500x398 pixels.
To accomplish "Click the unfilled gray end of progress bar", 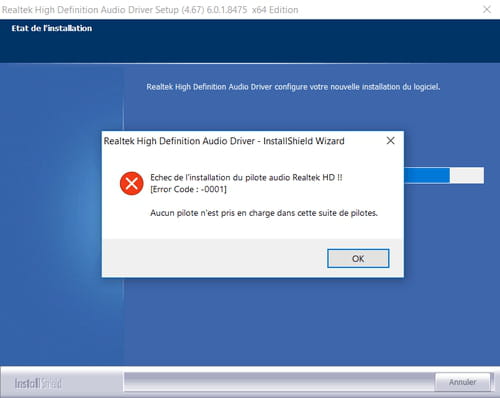I will pos(467,175).
